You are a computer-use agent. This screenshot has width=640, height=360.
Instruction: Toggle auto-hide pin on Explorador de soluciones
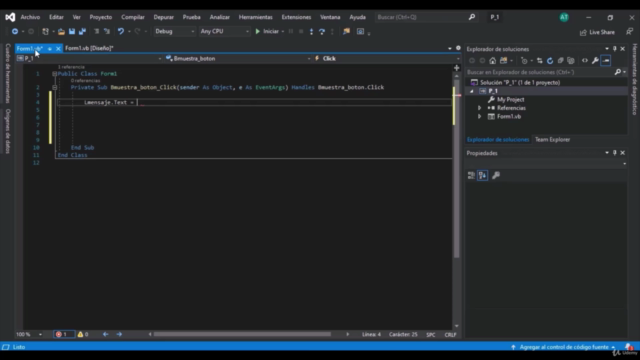615,49
